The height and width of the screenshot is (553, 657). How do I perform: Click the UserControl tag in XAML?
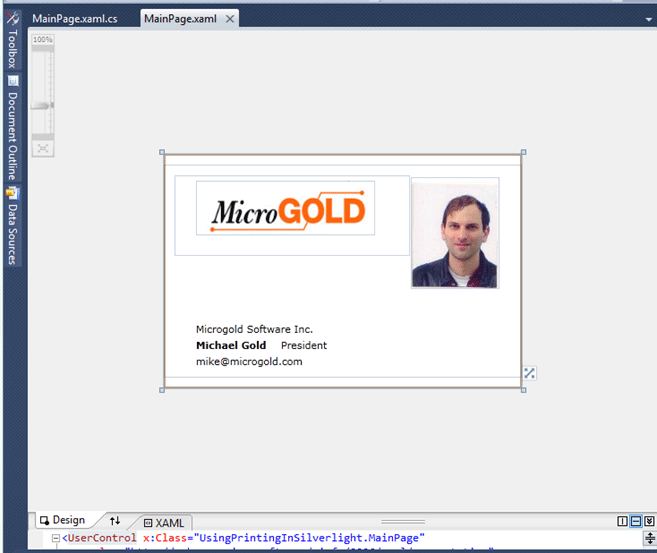102,538
